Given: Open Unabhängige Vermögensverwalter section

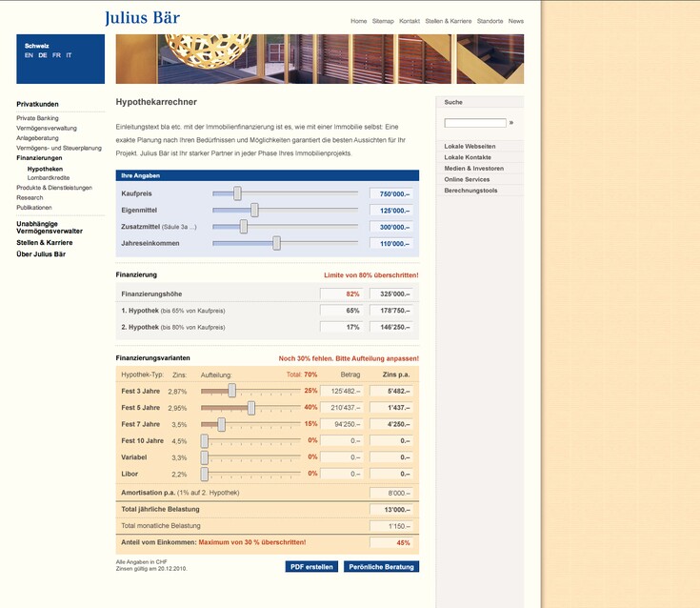Looking at the screenshot, I should coord(50,228).
